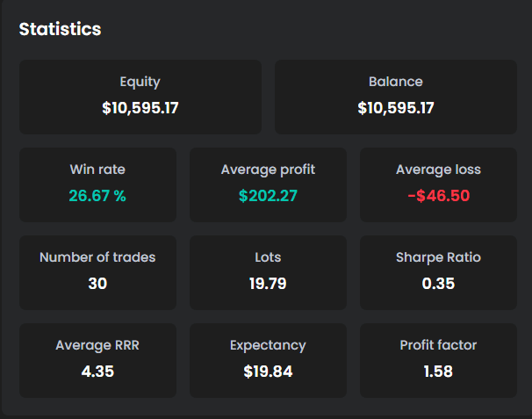
Task: Click the Balance amount $10,595.17
Action: pos(396,108)
